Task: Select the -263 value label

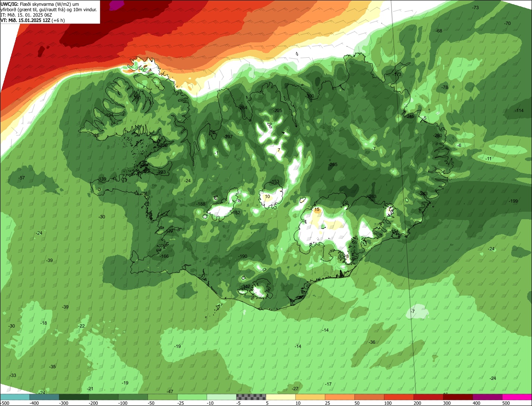Action: pyautogui.click(x=372, y=196)
